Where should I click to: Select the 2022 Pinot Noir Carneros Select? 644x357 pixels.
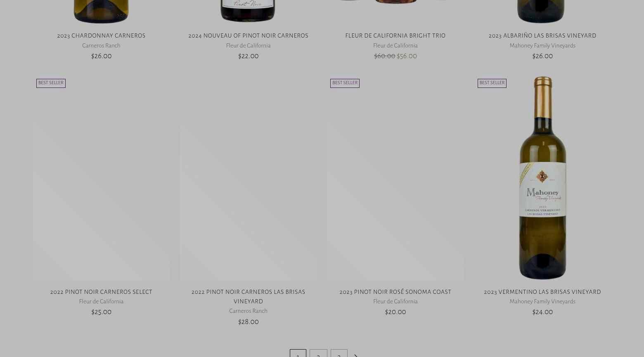point(101,292)
